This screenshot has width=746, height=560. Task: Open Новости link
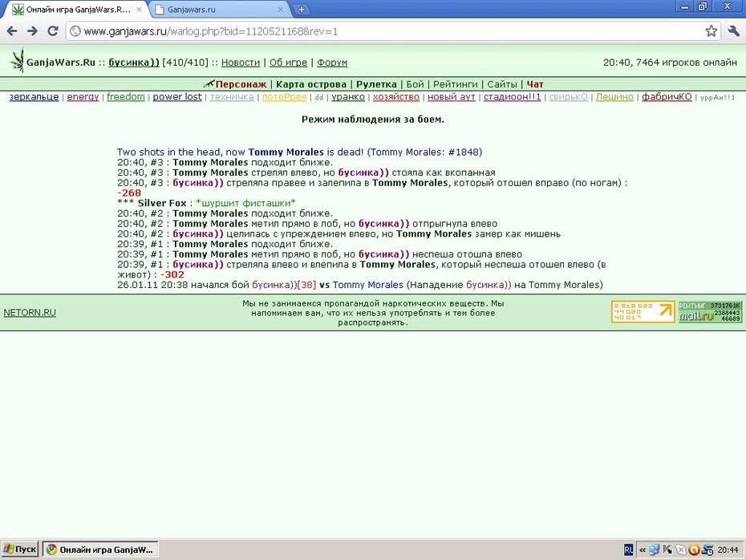point(241,63)
